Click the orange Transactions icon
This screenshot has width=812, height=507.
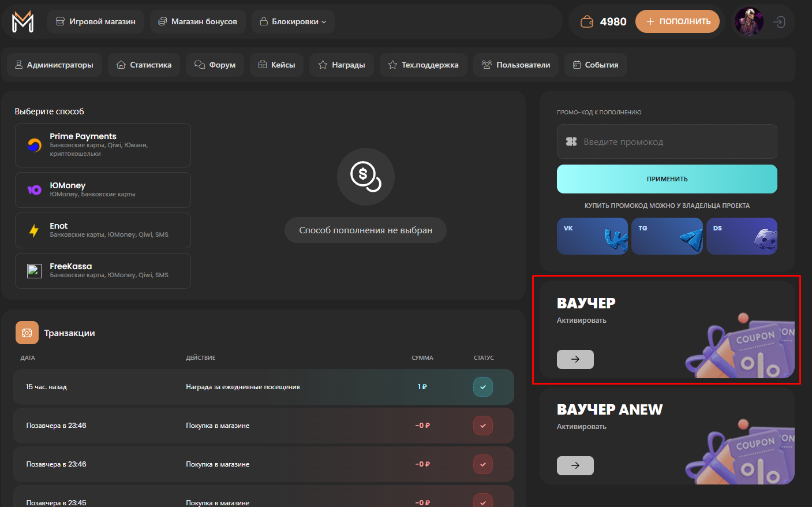27,333
